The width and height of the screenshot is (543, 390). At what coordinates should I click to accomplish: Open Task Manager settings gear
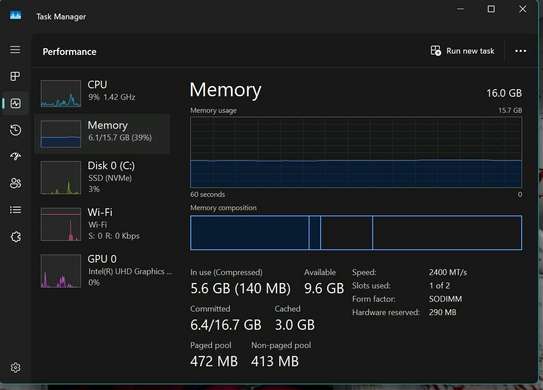[15, 367]
